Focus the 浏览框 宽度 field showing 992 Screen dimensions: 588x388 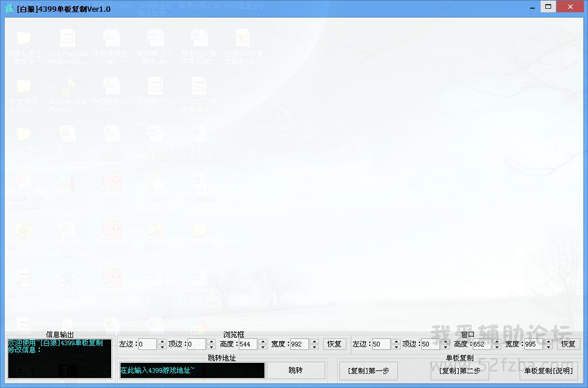(300, 344)
